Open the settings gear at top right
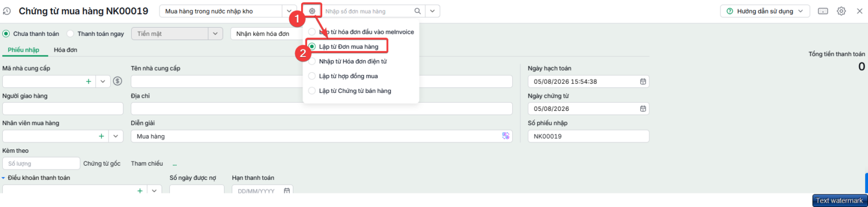 [x=841, y=11]
